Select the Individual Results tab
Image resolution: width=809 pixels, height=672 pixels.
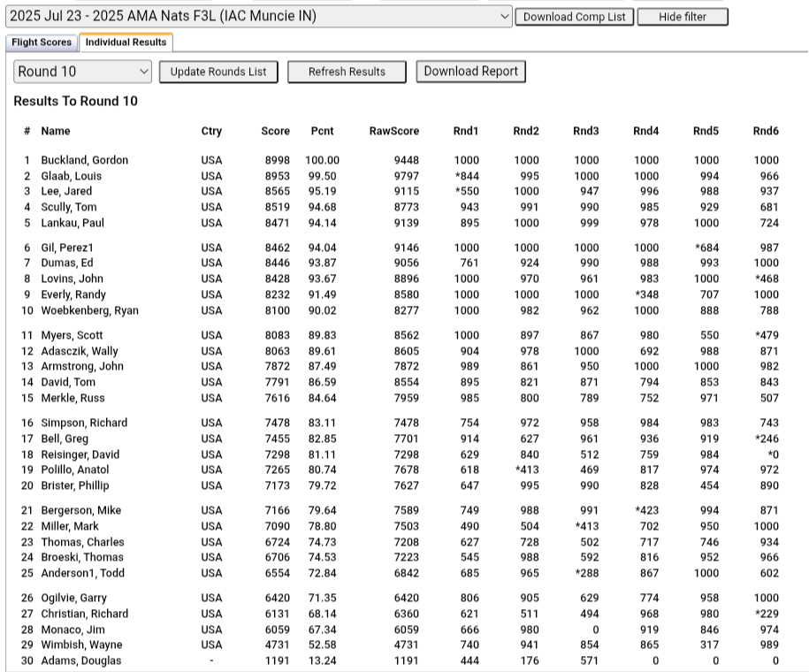click(x=126, y=42)
